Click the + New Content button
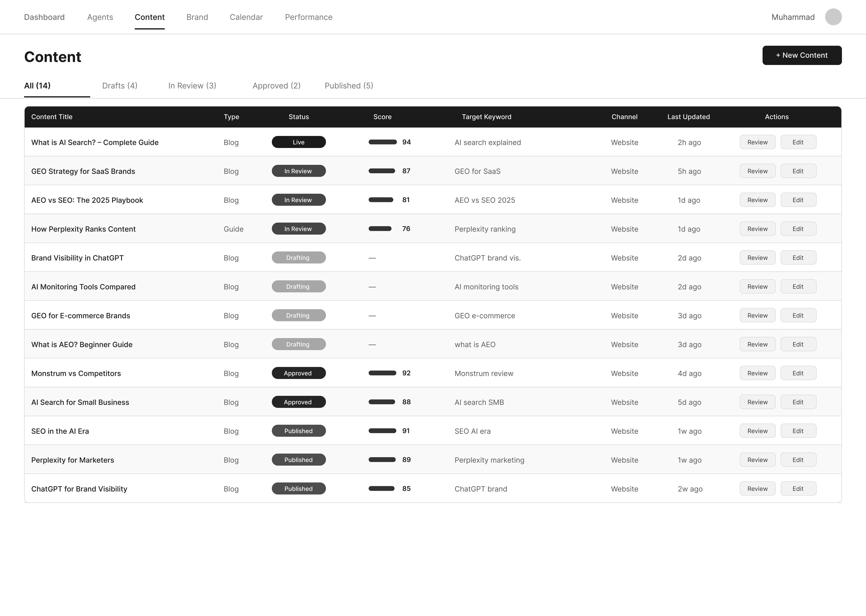Viewport: 866px width, 616px height. pyautogui.click(x=802, y=55)
